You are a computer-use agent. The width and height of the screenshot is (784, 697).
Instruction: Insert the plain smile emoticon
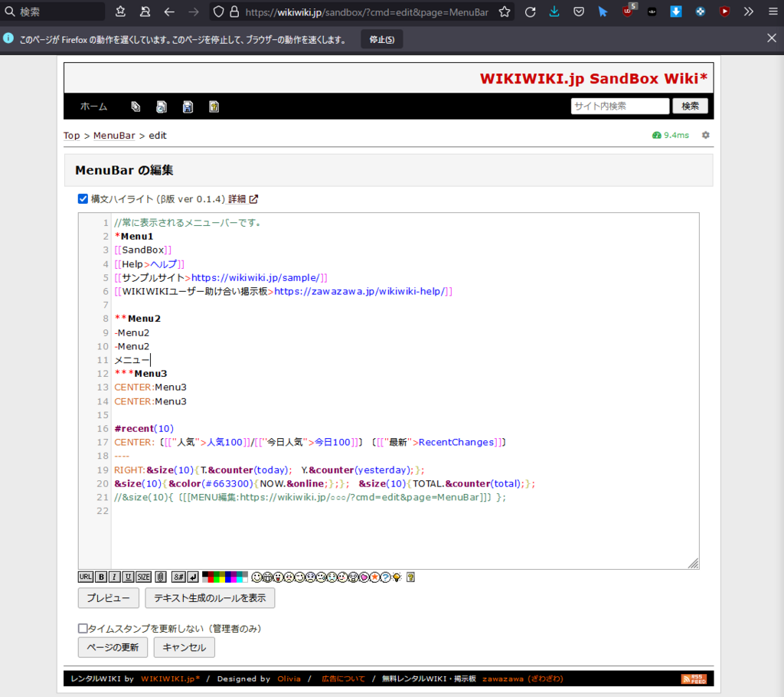coord(256,578)
